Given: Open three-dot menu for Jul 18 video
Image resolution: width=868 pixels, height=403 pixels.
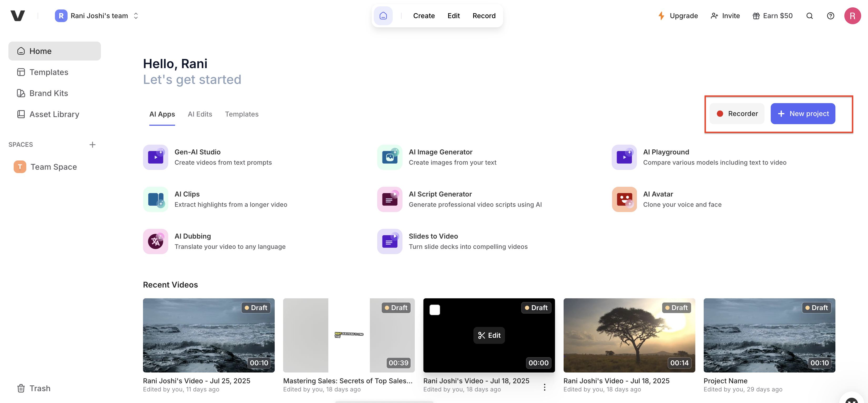Looking at the screenshot, I should 544,387.
